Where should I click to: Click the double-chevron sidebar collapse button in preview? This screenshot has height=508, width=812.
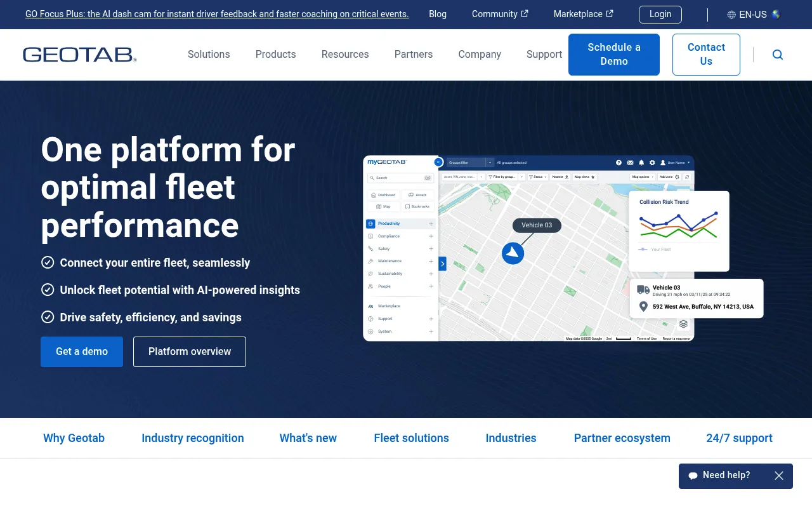(x=437, y=162)
